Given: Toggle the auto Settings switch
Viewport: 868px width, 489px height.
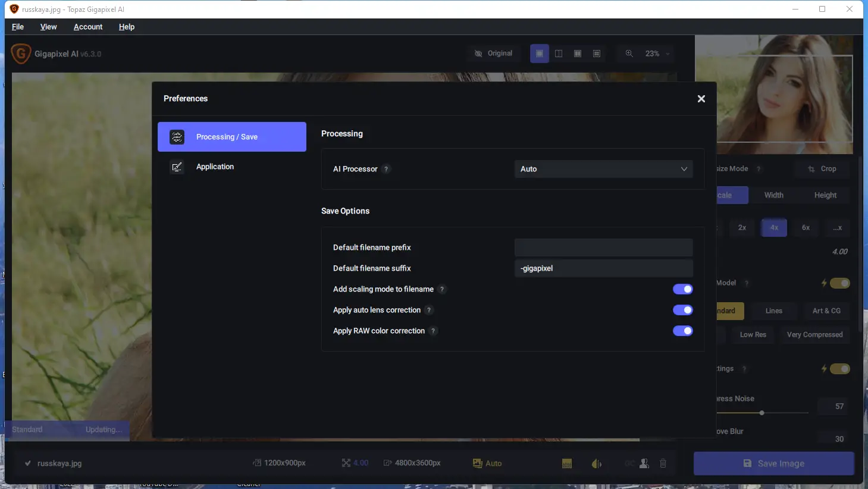Looking at the screenshot, I should tap(840, 369).
